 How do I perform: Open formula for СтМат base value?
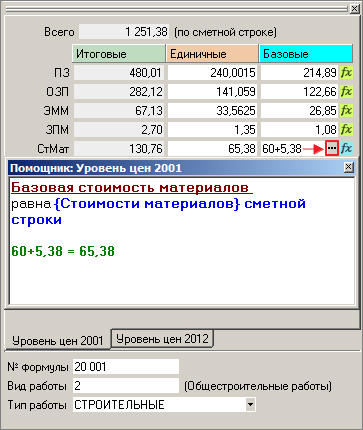[346, 148]
